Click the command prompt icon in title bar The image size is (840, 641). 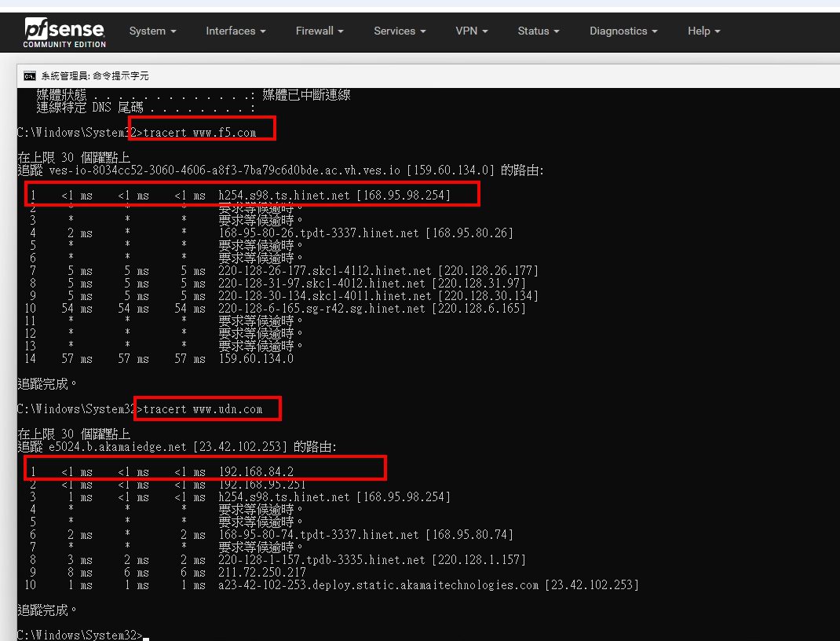(29, 76)
